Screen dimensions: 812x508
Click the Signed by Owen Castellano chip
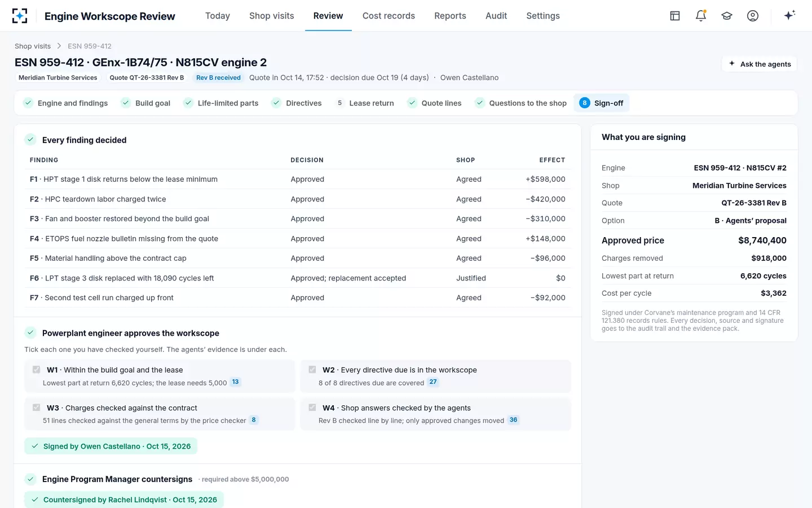(x=111, y=446)
